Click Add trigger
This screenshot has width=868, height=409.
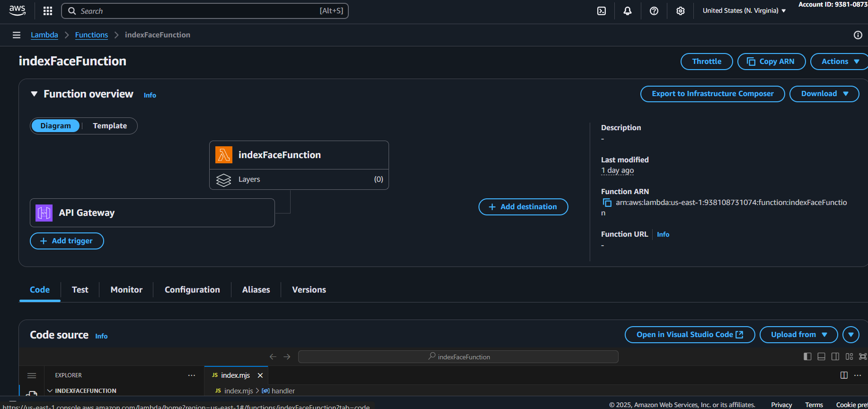pyautogui.click(x=67, y=241)
